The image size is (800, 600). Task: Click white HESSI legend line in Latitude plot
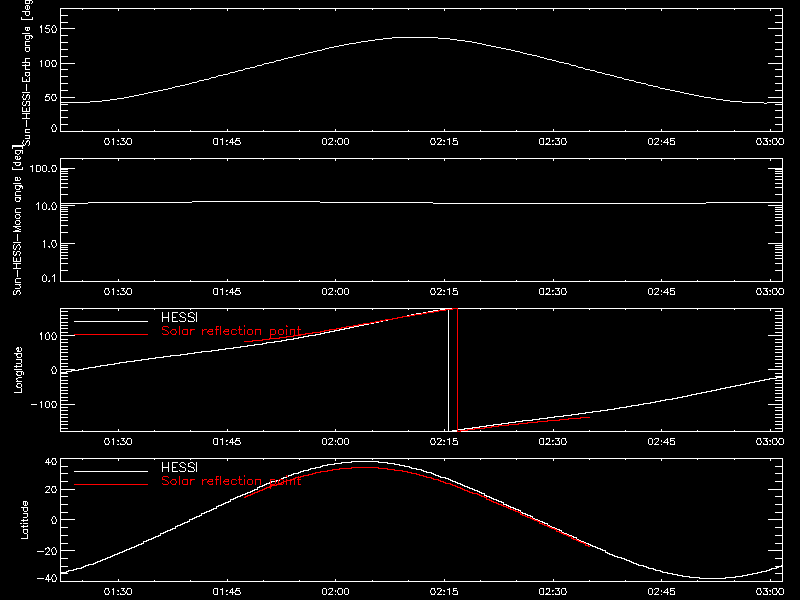111,471
